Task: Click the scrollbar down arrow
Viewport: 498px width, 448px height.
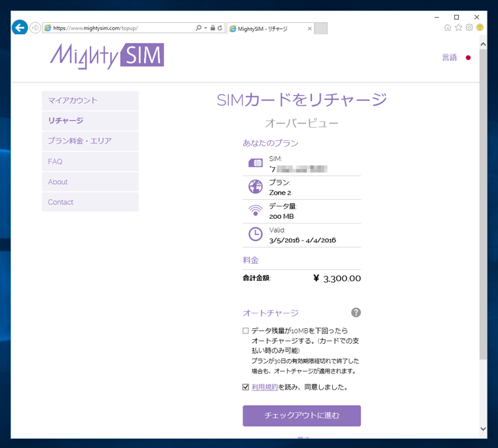Action: coord(483,428)
